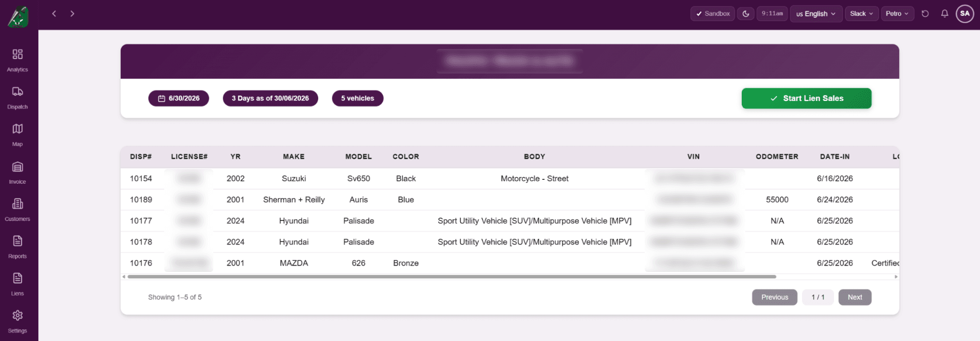Screen dimensions: 980x341
Task: Click the Sv650 model cell
Action: coord(358,178)
